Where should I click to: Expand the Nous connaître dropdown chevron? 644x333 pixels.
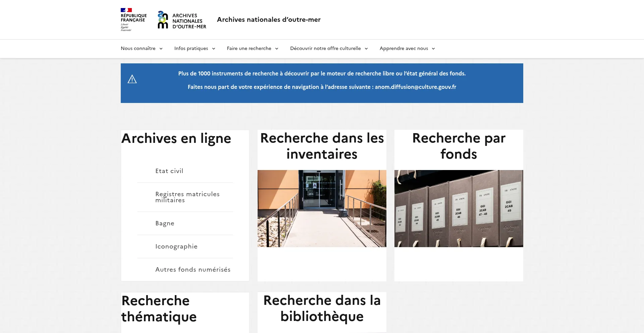[x=161, y=49]
